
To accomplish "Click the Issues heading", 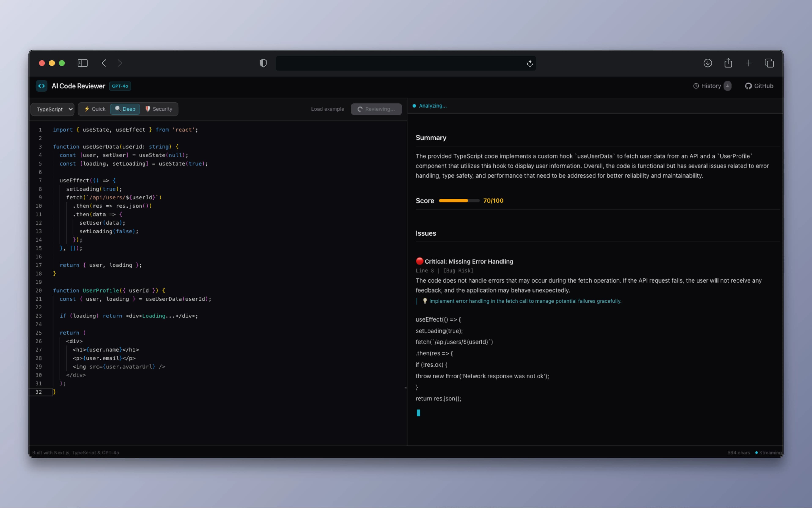I will point(426,233).
